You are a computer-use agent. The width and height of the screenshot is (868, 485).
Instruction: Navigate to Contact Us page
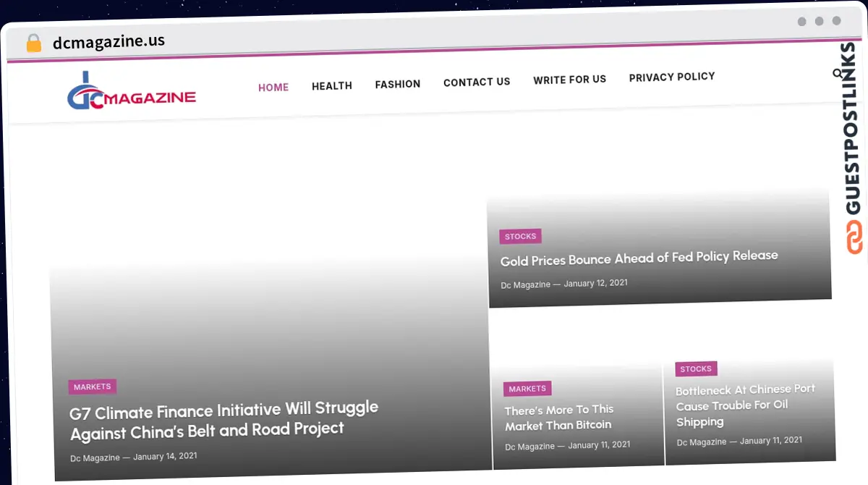tap(477, 83)
